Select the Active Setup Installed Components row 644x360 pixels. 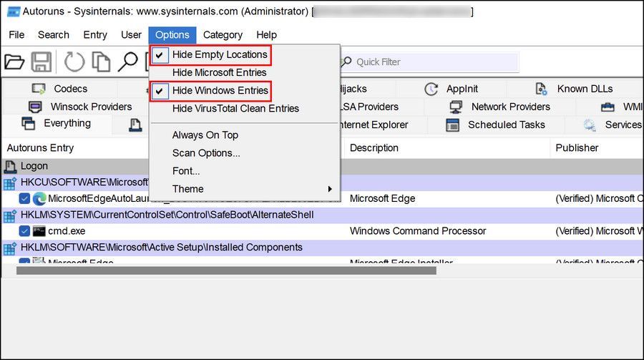323,248
